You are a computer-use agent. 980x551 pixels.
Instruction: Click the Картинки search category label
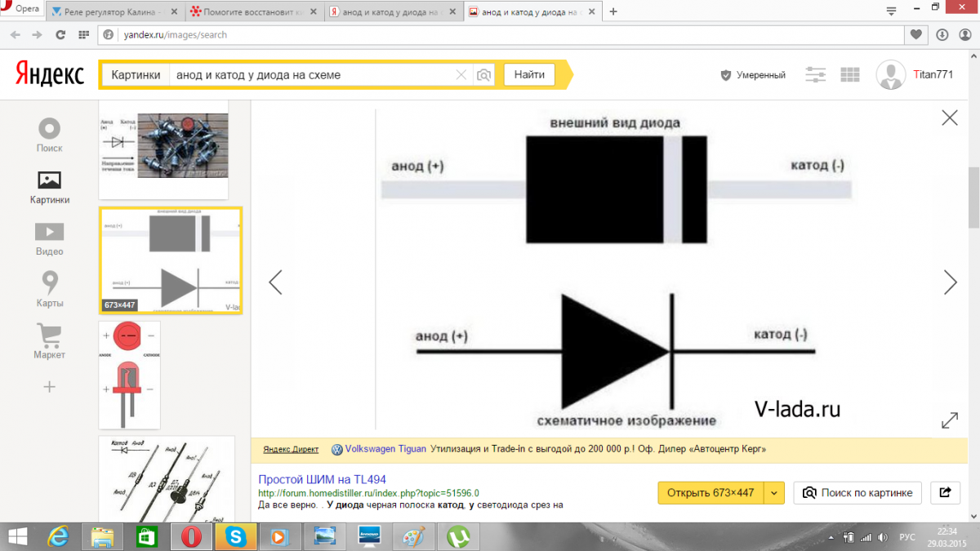click(x=136, y=74)
